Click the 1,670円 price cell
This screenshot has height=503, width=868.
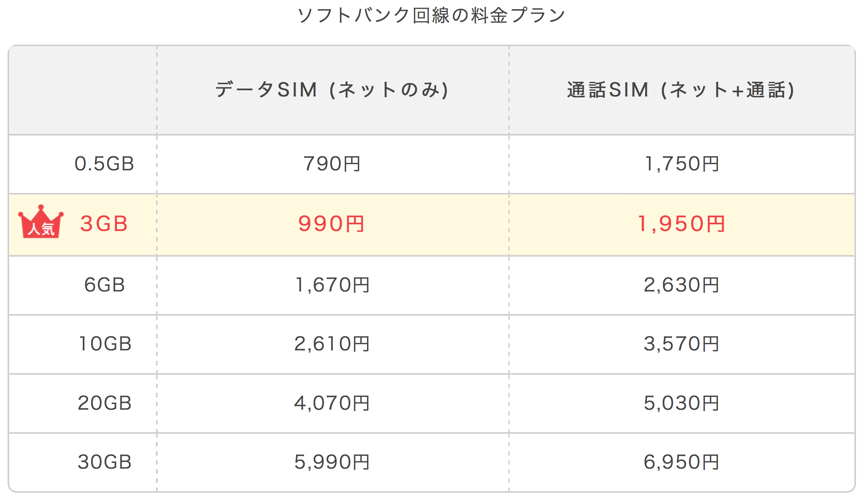332,285
